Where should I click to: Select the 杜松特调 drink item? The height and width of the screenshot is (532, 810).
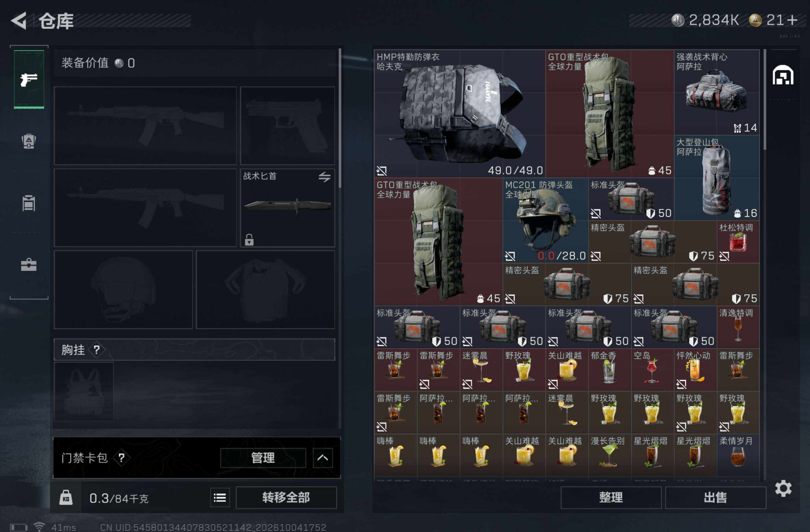coord(738,242)
